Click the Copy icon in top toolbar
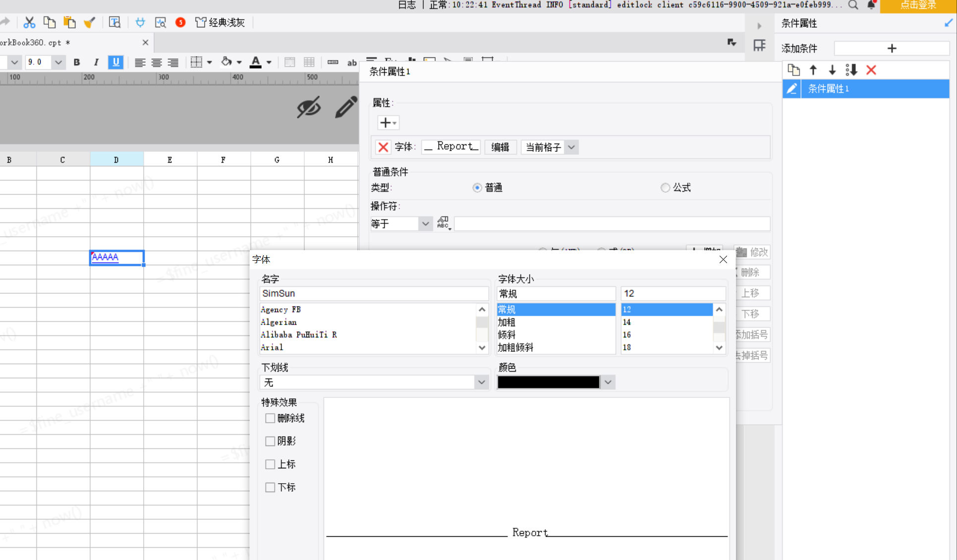957x560 pixels. [x=50, y=22]
